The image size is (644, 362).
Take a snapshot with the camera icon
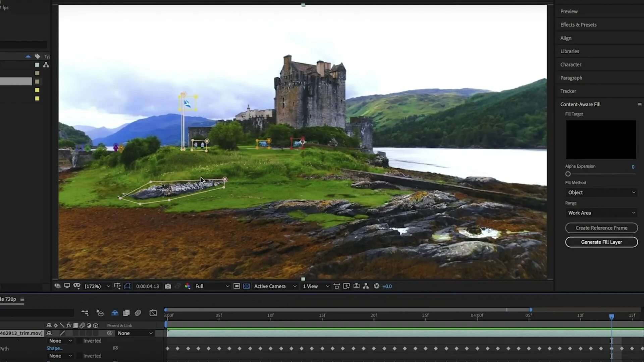[168, 286]
